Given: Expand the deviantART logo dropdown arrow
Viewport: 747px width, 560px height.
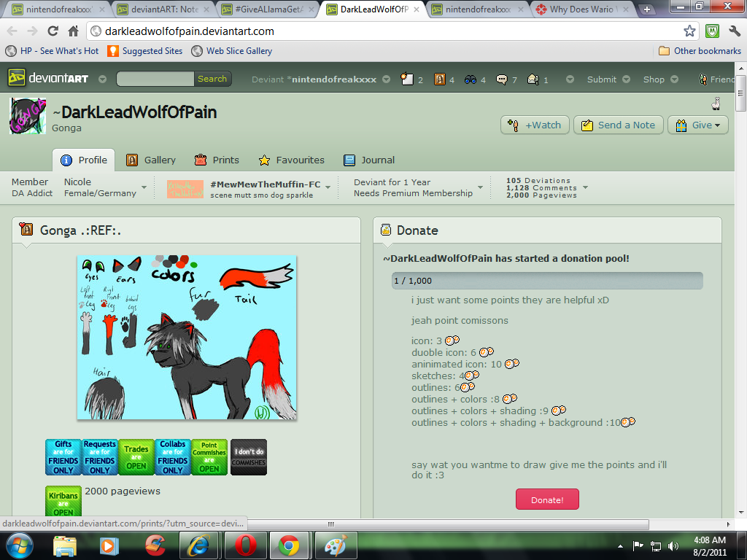Looking at the screenshot, I should [102, 79].
